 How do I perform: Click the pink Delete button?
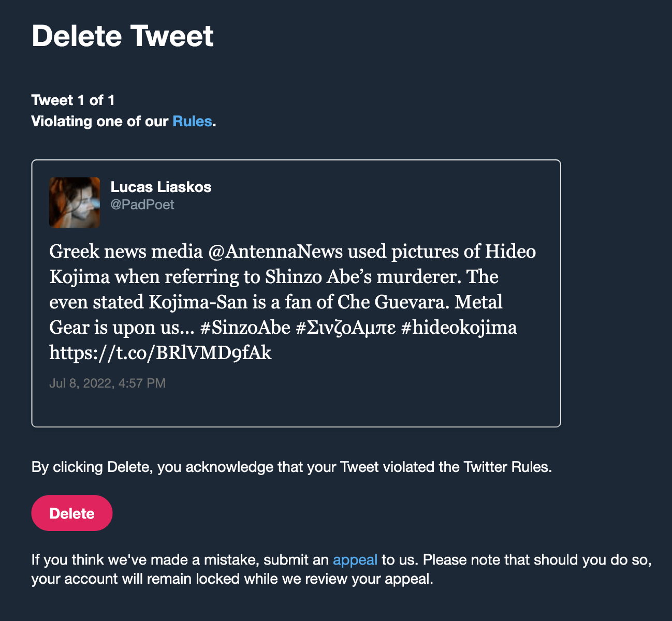72,513
